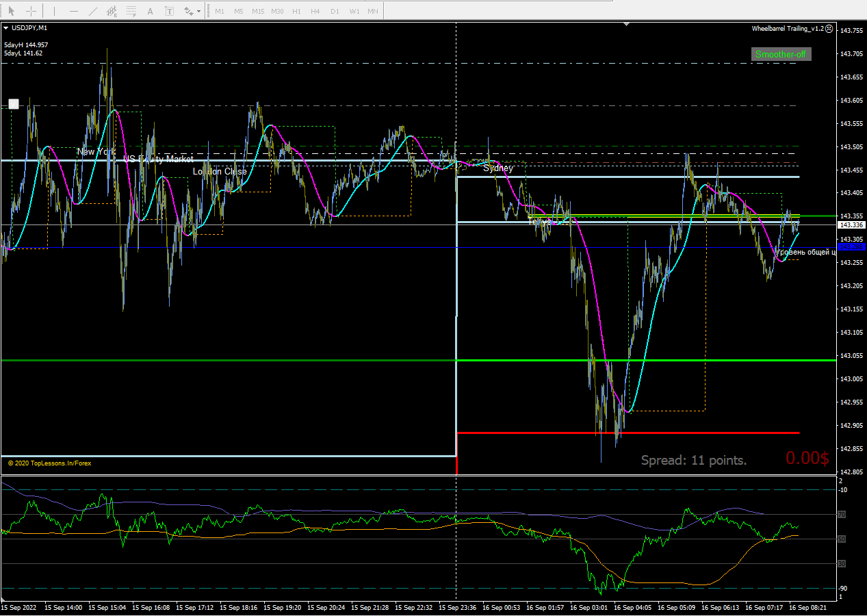Select the MN timeframe
The image size is (867, 616).
point(373,11)
